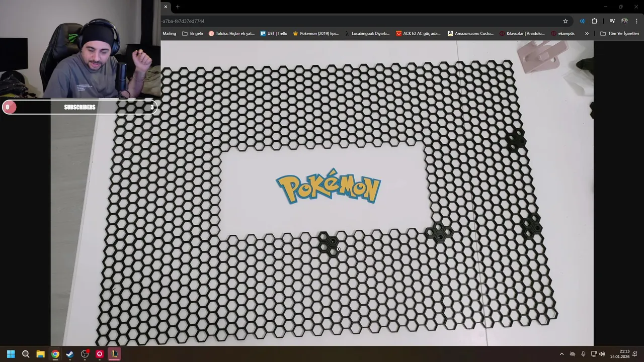
Task: Open the League of Legends taskbar icon
Action: tap(115, 354)
